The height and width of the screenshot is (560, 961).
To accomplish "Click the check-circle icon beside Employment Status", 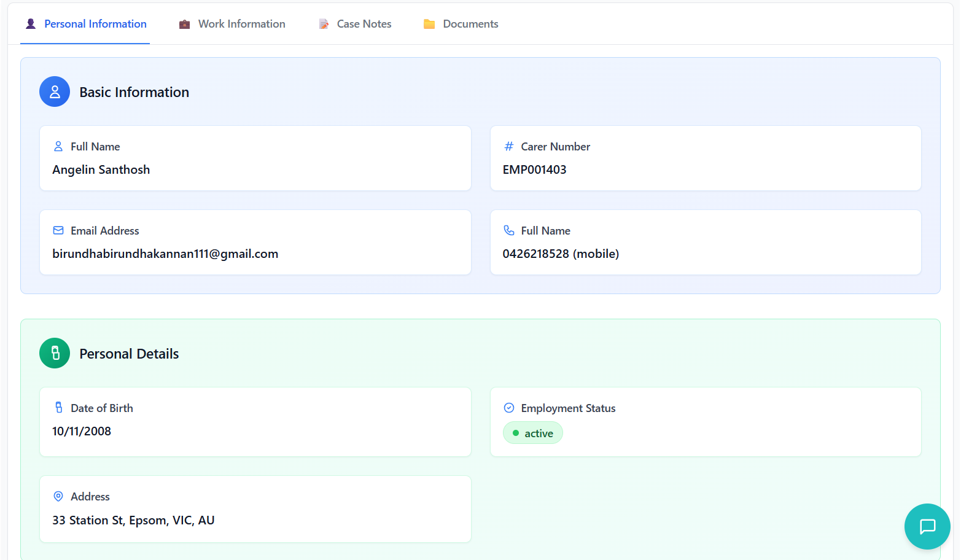I will [508, 408].
